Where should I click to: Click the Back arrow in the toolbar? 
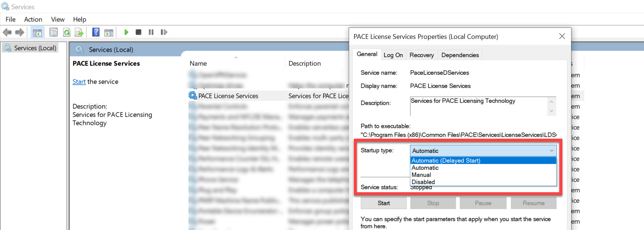pos(7,32)
